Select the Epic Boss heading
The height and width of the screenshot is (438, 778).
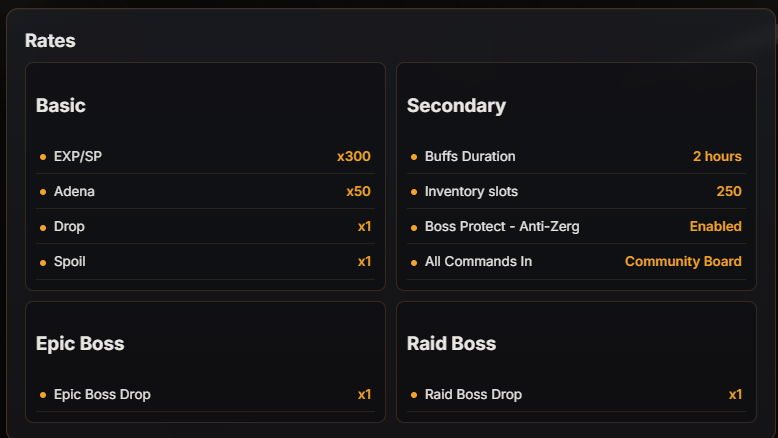(80, 343)
